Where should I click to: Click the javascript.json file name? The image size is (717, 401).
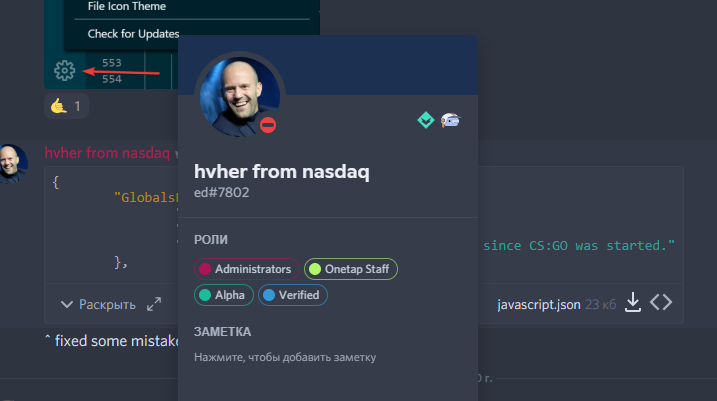[x=539, y=305]
